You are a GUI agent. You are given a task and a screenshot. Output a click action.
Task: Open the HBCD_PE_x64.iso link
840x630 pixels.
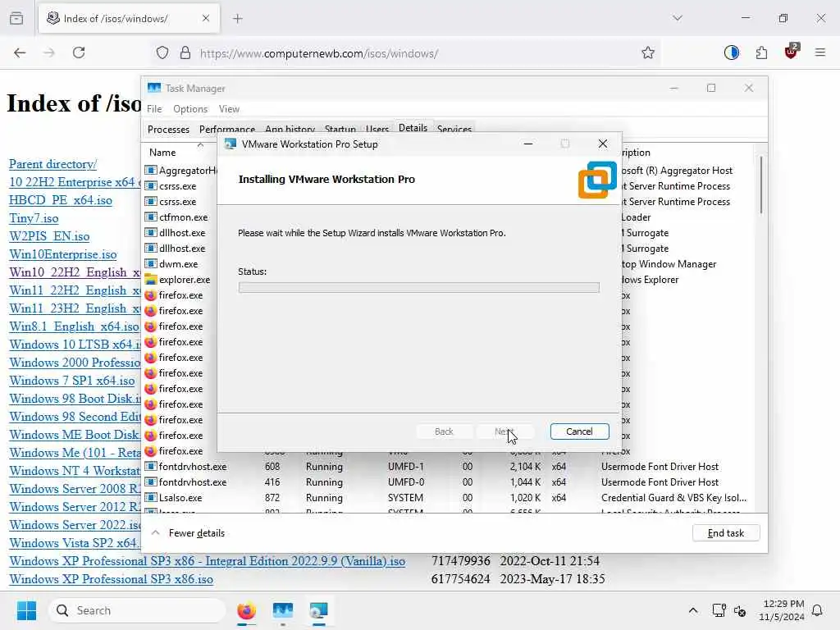pos(61,200)
